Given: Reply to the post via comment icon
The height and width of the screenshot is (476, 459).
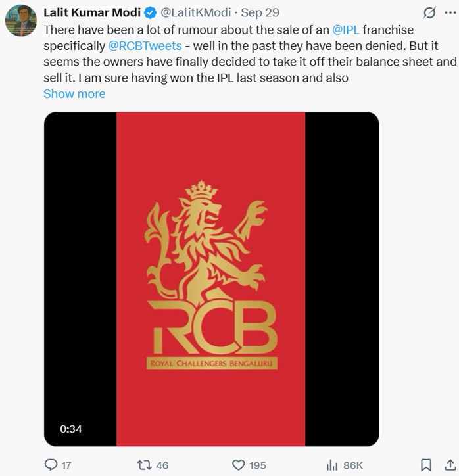Looking at the screenshot, I should [51, 465].
